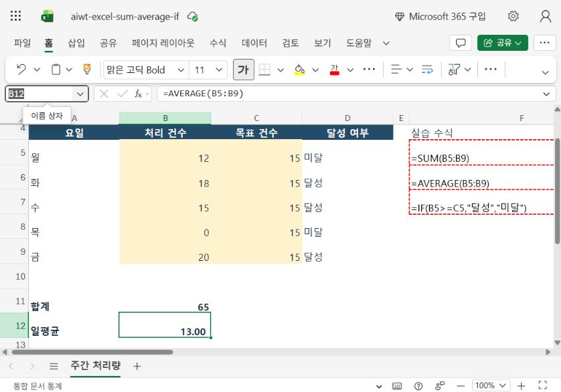Click the feedback icon in status bar
561x392 pixels.
point(440,386)
